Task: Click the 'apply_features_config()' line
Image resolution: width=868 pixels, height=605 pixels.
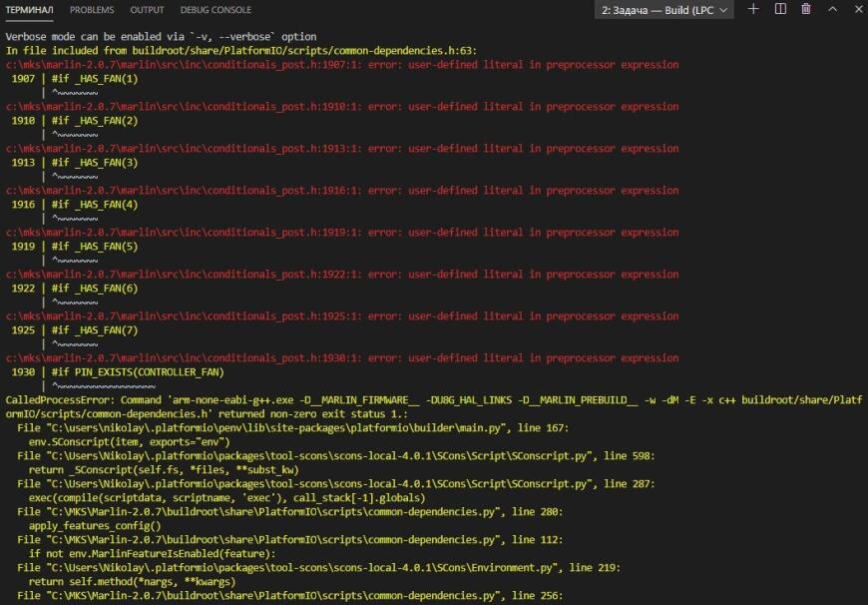Action: pos(95,526)
